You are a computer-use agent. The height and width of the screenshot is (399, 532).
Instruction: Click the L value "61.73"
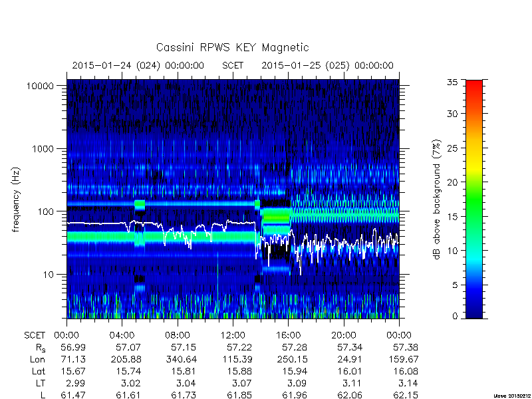(184, 395)
